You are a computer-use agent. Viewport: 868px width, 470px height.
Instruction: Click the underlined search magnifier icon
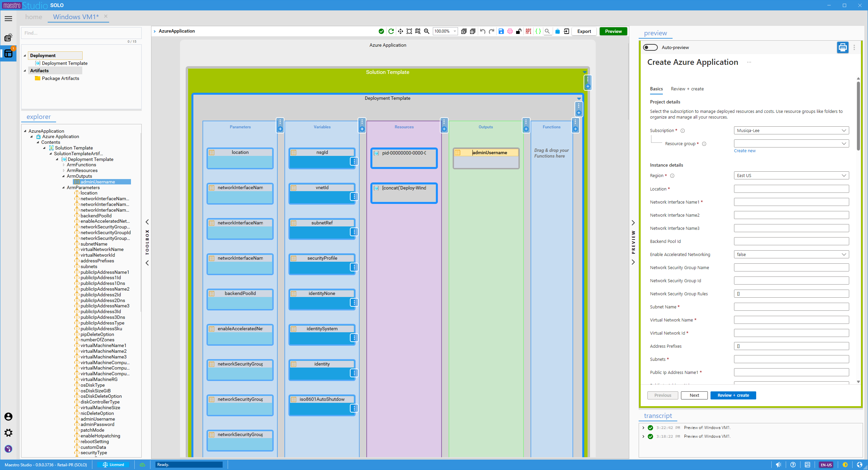pyautogui.click(x=548, y=31)
